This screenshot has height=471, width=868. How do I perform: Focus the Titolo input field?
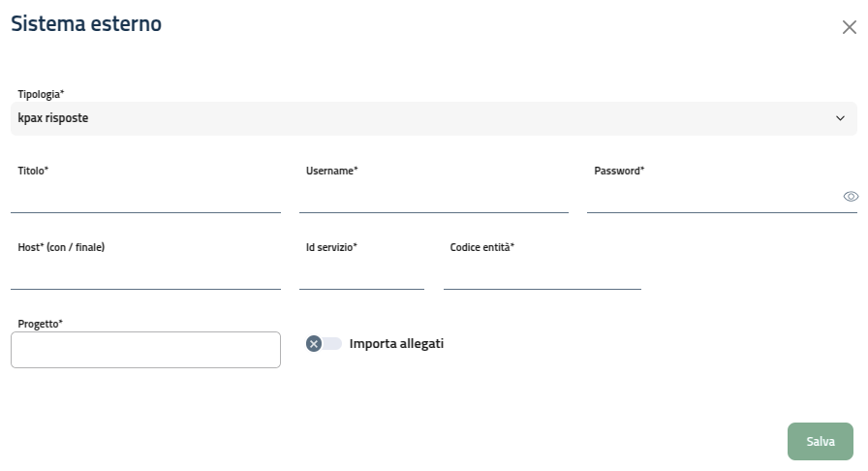[145, 198]
